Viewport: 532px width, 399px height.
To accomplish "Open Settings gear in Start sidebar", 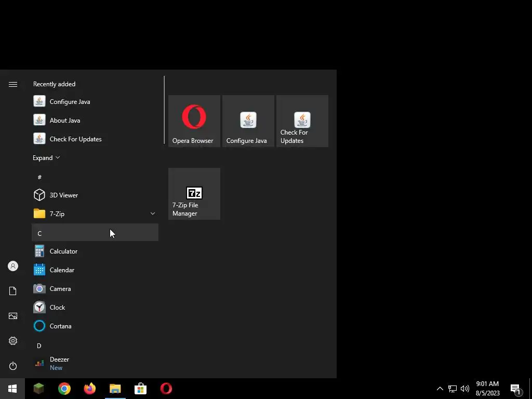I will tap(13, 341).
